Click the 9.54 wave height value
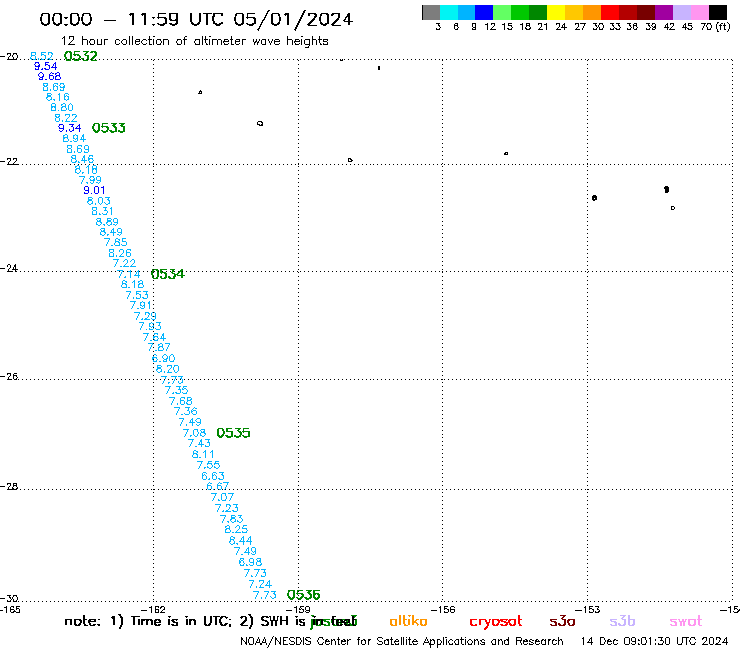Viewport: 740px width, 650px height. (x=45, y=66)
